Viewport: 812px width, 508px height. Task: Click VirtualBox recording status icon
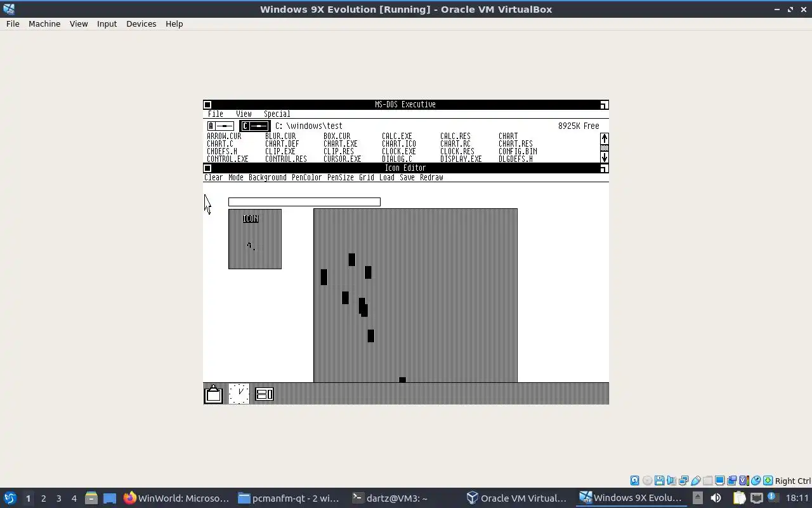(731, 481)
